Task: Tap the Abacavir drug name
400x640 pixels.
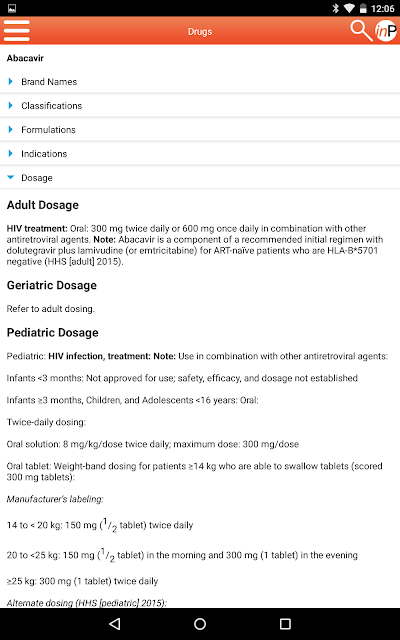Action: coord(25,58)
